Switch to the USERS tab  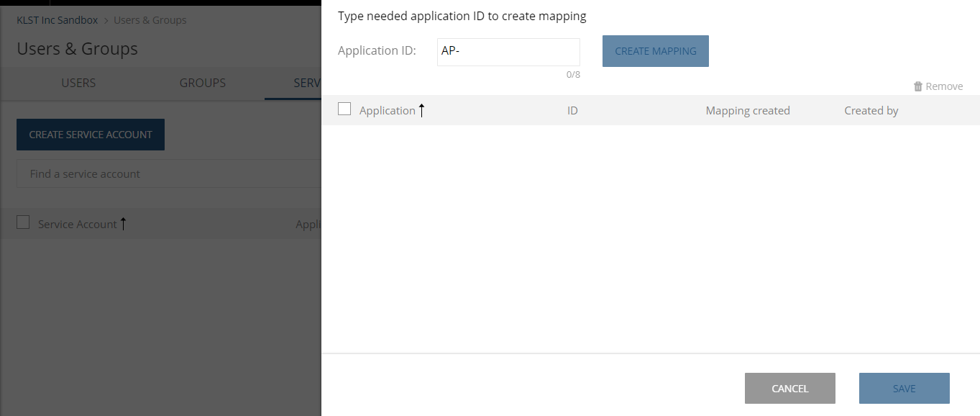pos(78,83)
